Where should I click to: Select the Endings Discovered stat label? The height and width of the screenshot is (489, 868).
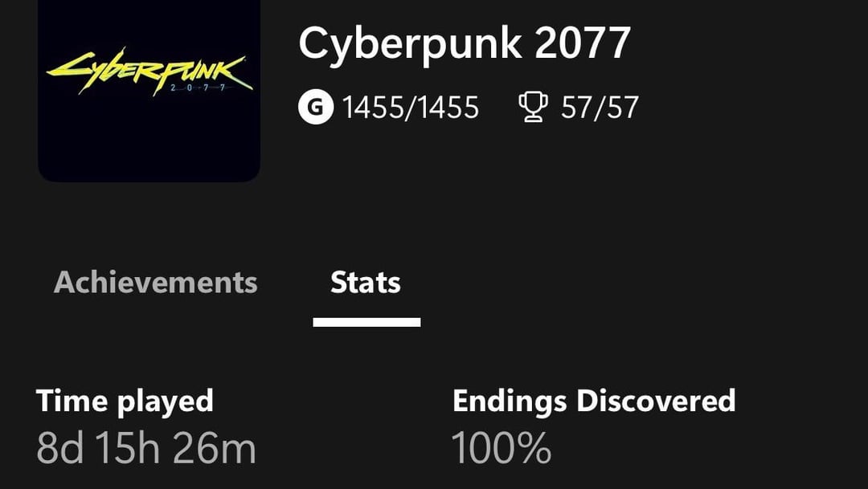[x=594, y=401]
